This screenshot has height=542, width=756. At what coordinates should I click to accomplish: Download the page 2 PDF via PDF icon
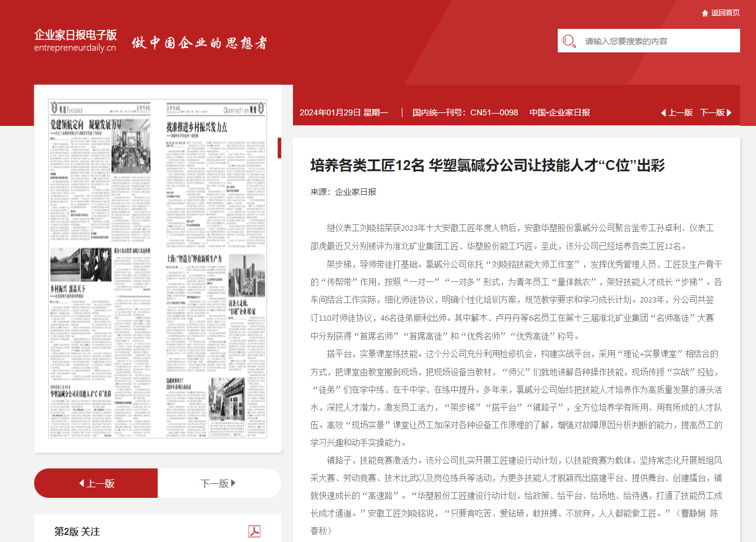254,531
